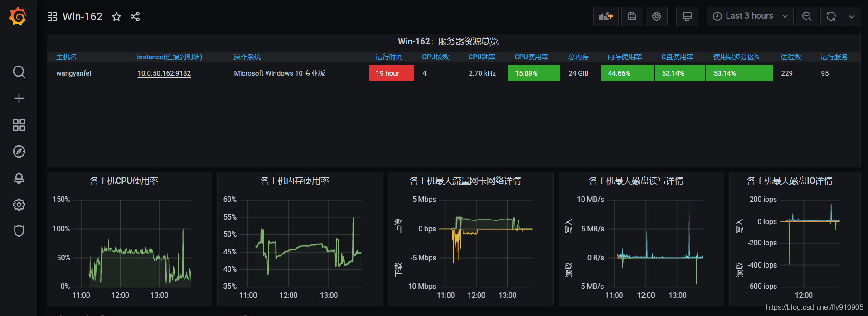Open the 各主机内存使用率 panel title menu
868x316 pixels.
295,181
